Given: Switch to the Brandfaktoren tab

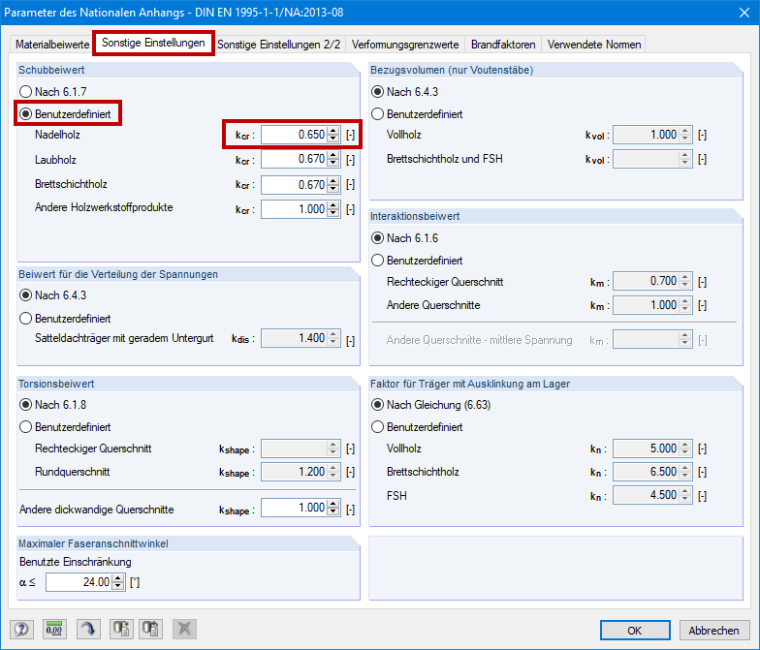Looking at the screenshot, I should [503, 45].
